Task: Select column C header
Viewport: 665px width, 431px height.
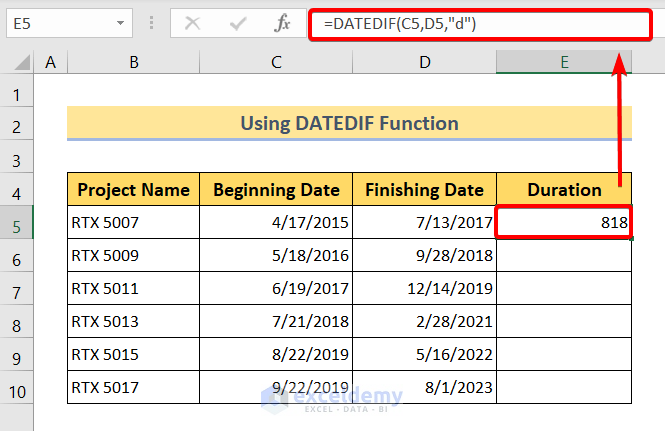Action: 276,63
